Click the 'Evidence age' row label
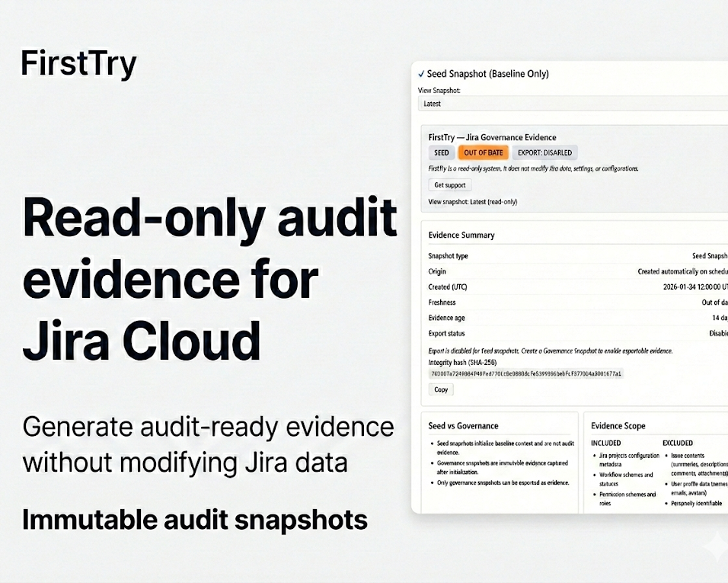Viewport: 728px width, 583px height. pyautogui.click(x=447, y=318)
